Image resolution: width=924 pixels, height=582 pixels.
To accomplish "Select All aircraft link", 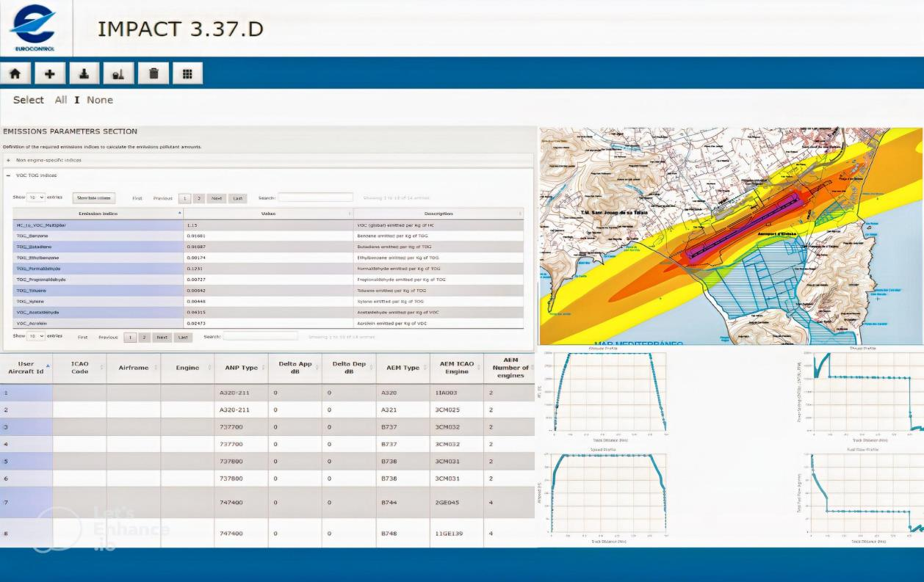I will [61, 100].
